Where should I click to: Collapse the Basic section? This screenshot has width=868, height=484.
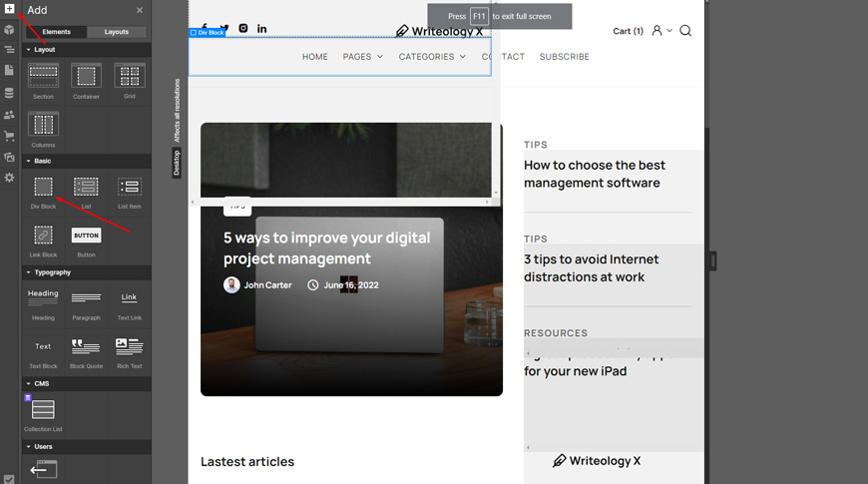[87, 161]
